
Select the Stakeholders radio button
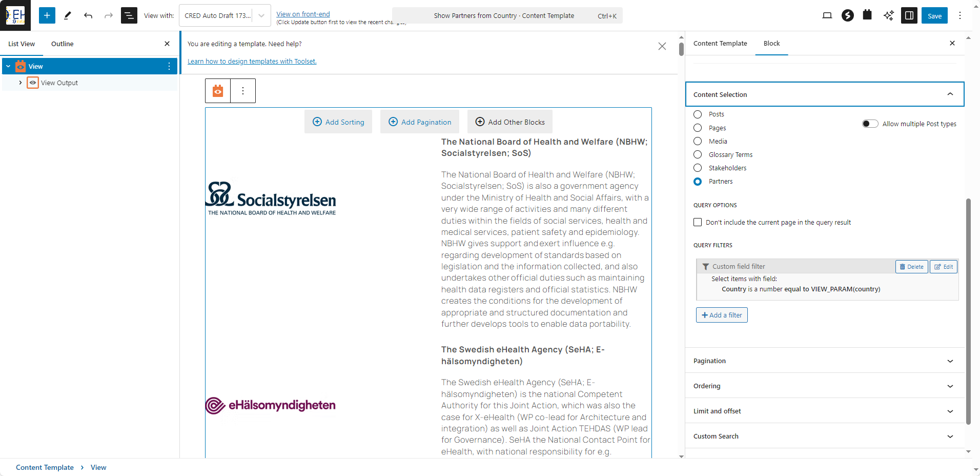pyautogui.click(x=698, y=168)
